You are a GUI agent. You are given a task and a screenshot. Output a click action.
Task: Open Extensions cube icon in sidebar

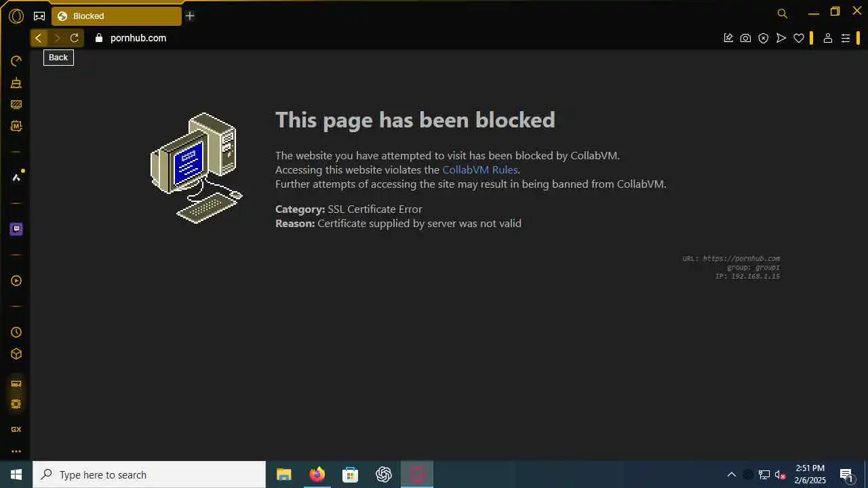point(16,354)
